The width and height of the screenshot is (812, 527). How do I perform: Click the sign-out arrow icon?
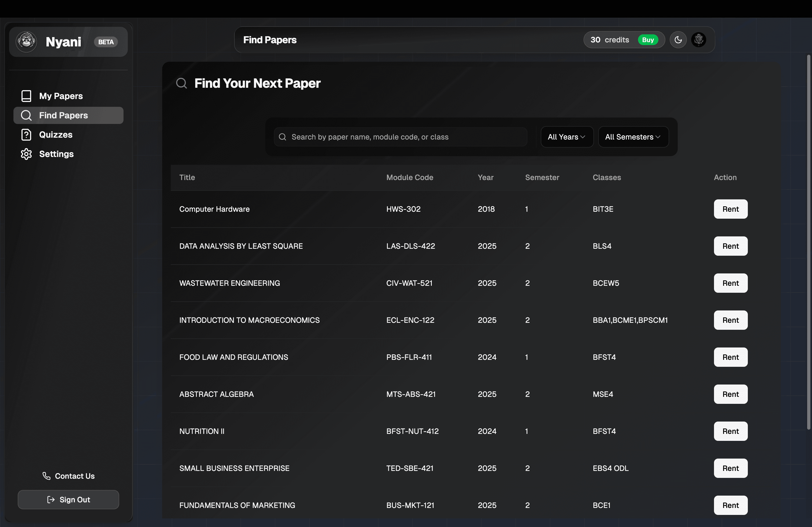(x=50, y=499)
